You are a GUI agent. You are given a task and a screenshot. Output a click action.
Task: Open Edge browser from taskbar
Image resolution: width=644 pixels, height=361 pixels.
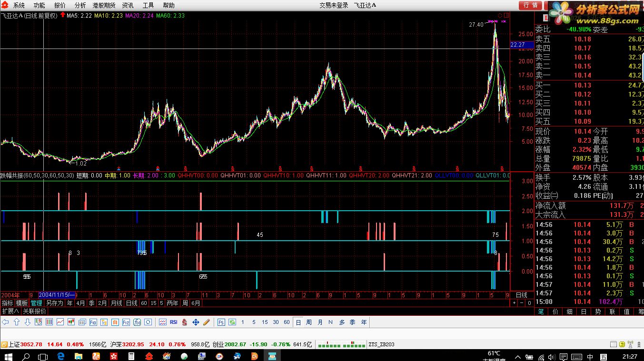(x=61, y=356)
